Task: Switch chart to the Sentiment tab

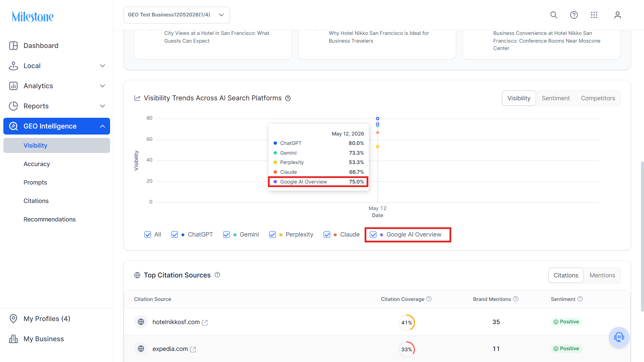Action: 556,98
